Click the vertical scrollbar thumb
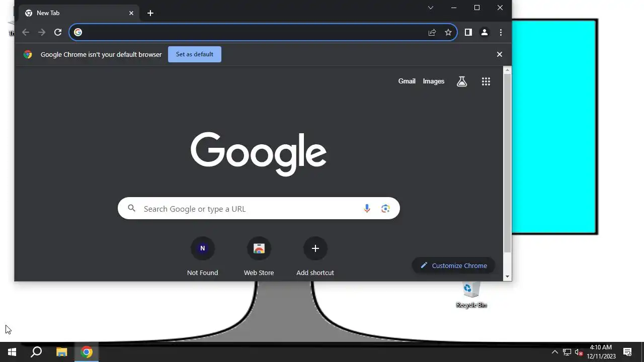Image resolution: width=644 pixels, height=362 pixels. click(507, 163)
